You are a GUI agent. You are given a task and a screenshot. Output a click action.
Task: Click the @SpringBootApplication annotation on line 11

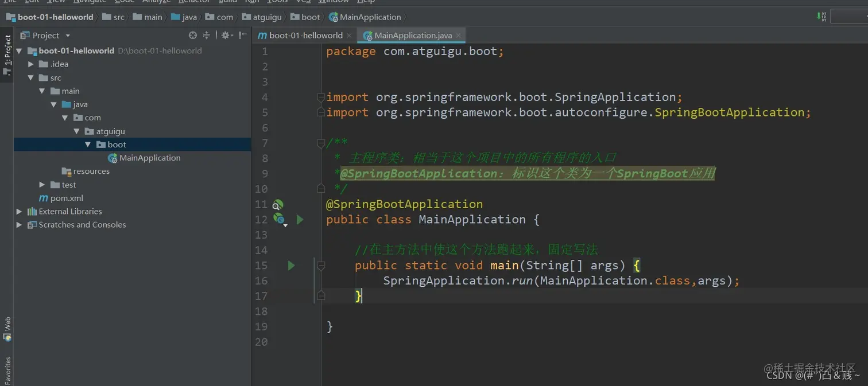[x=405, y=204]
